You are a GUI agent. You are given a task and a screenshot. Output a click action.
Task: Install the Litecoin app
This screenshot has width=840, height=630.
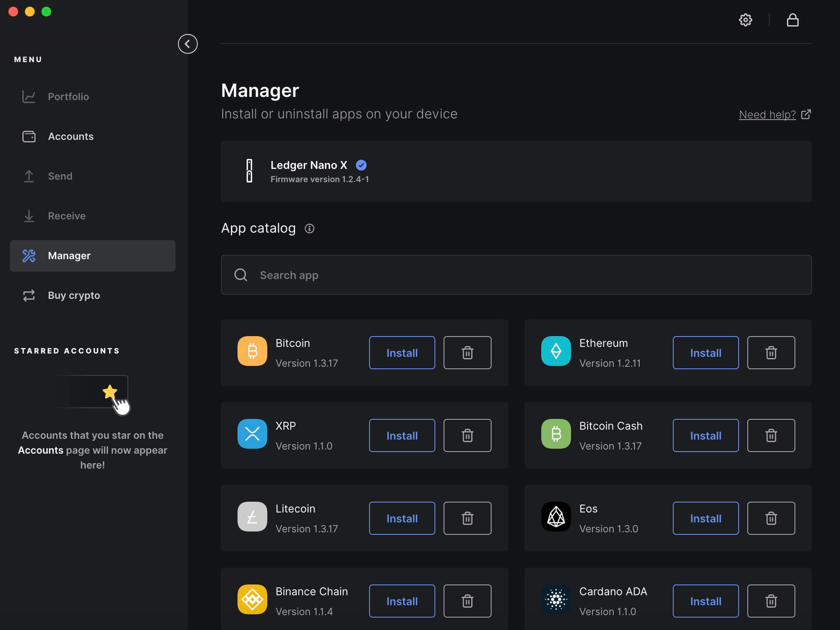pyautogui.click(x=402, y=518)
